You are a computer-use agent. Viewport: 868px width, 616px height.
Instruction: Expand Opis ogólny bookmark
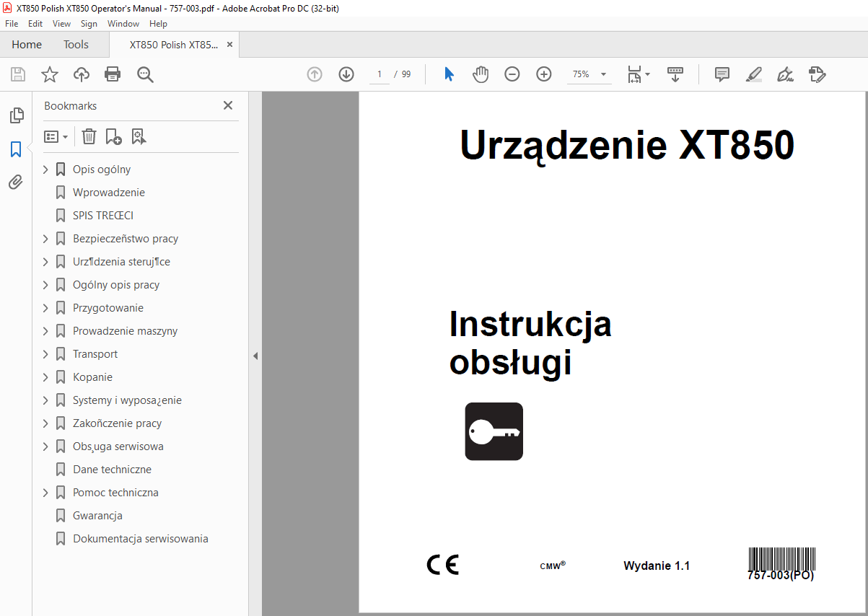coord(45,170)
